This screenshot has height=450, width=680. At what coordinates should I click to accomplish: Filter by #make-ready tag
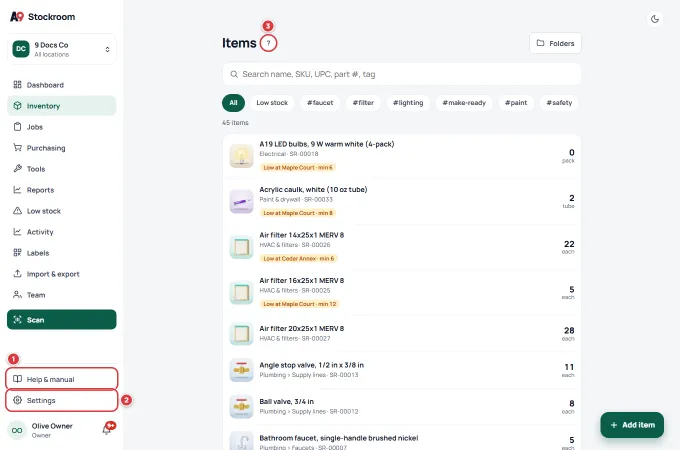464,103
